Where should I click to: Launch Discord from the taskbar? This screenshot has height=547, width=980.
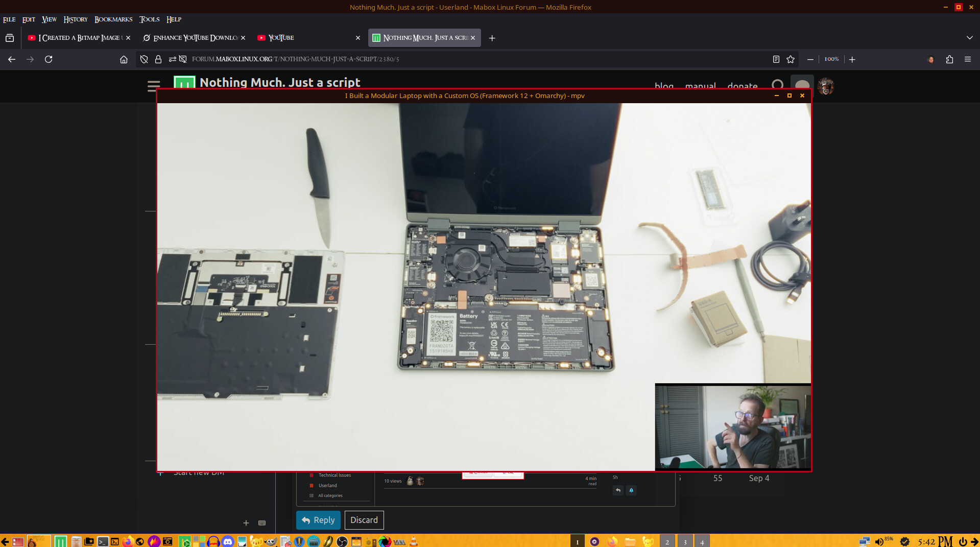pos(228,541)
